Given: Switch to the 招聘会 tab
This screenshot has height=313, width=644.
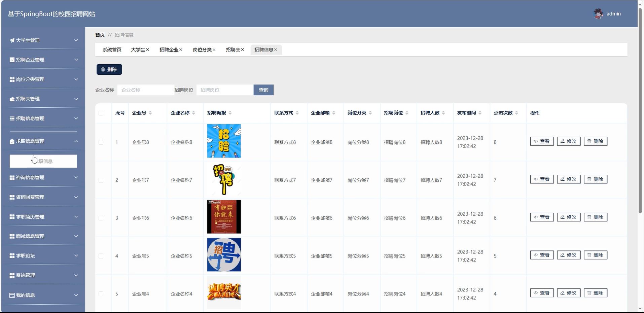Looking at the screenshot, I should coord(233,50).
